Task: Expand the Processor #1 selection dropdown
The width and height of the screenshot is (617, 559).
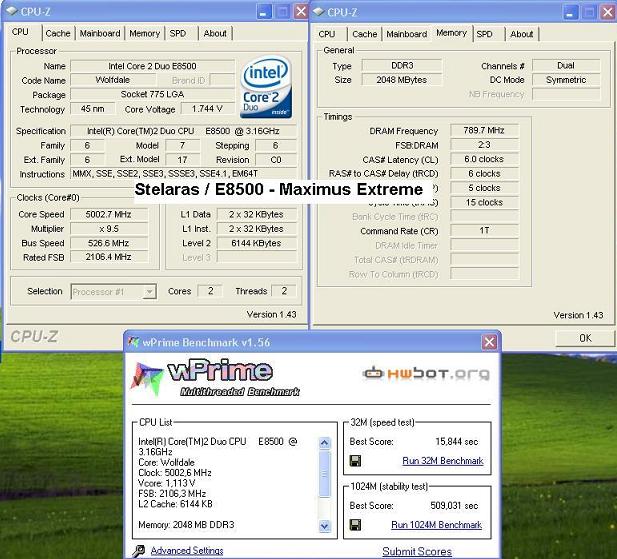Action: point(149,292)
